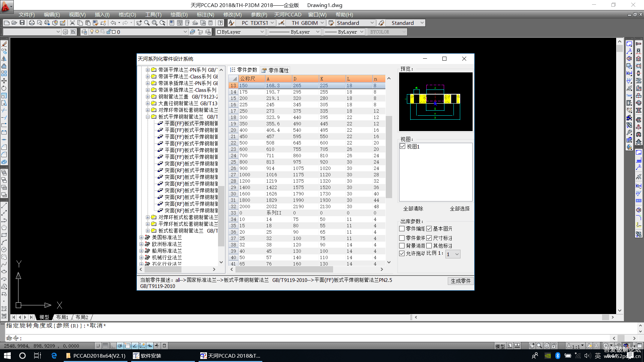
Task: Check the 其他标注 checkbox
Action: [429, 246]
